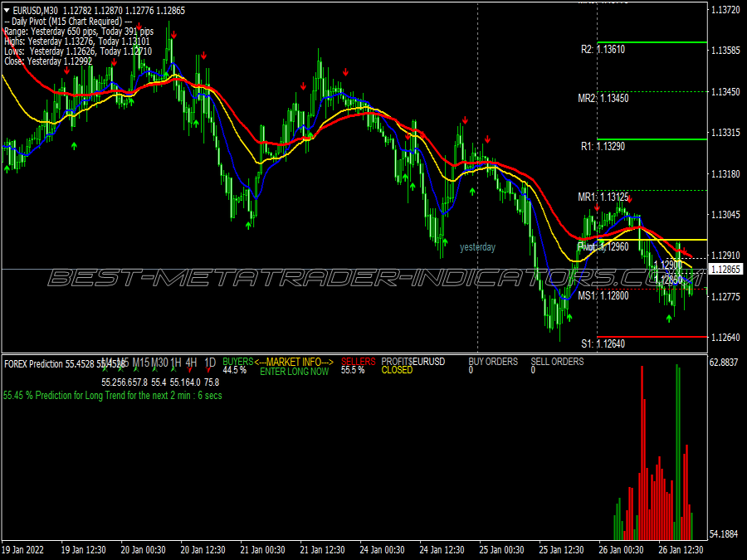This screenshot has width=747, height=560.
Task: Click the tallest red histogram bar
Action: (642, 453)
